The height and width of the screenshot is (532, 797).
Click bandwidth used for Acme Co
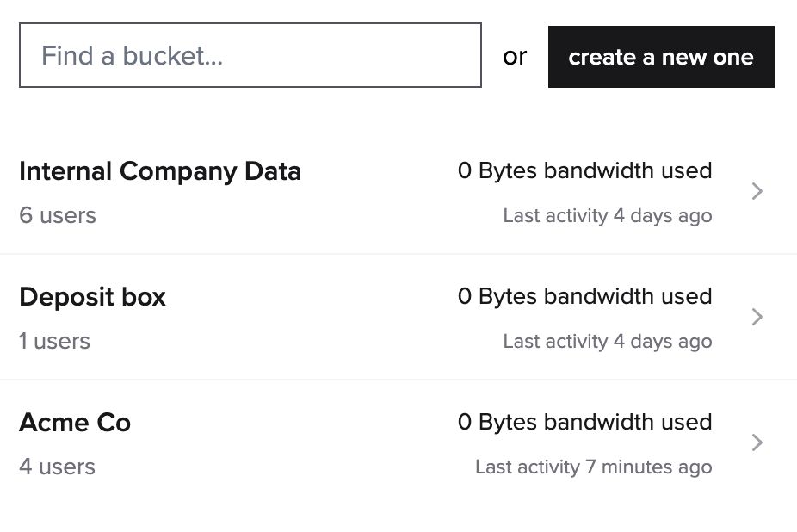click(x=584, y=422)
